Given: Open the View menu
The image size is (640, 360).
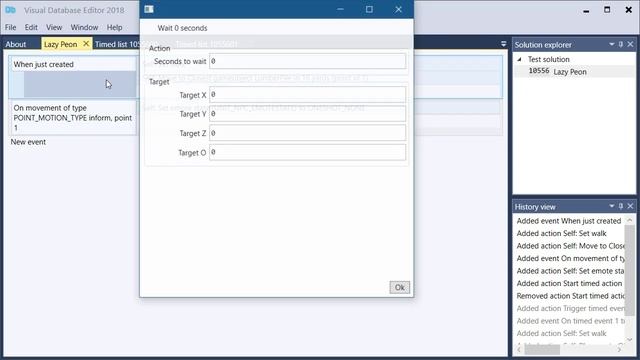Looking at the screenshot, I should click(54, 27).
